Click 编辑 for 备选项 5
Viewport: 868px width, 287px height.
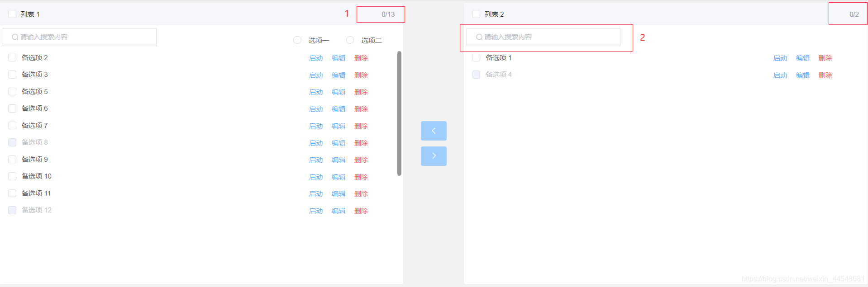(339, 92)
